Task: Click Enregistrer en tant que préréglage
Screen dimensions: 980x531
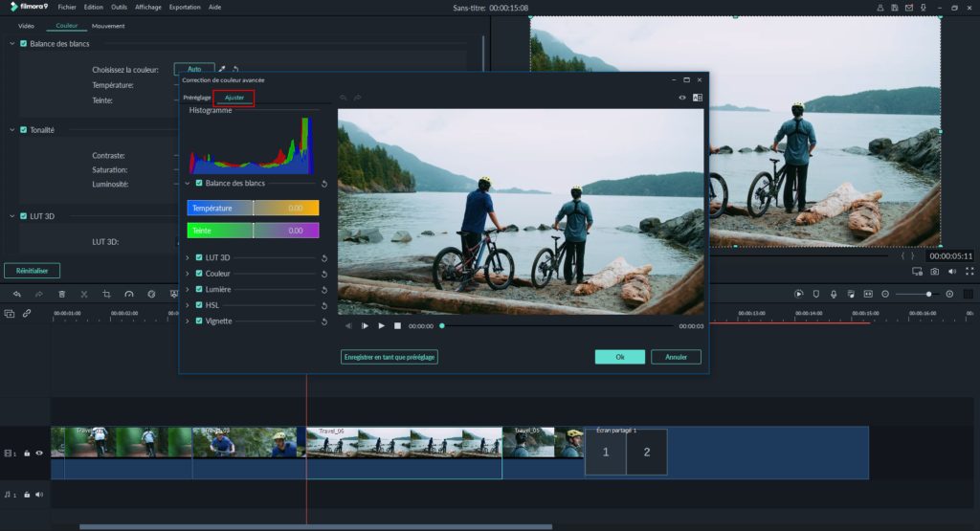Action: pyautogui.click(x=390, y=357)
